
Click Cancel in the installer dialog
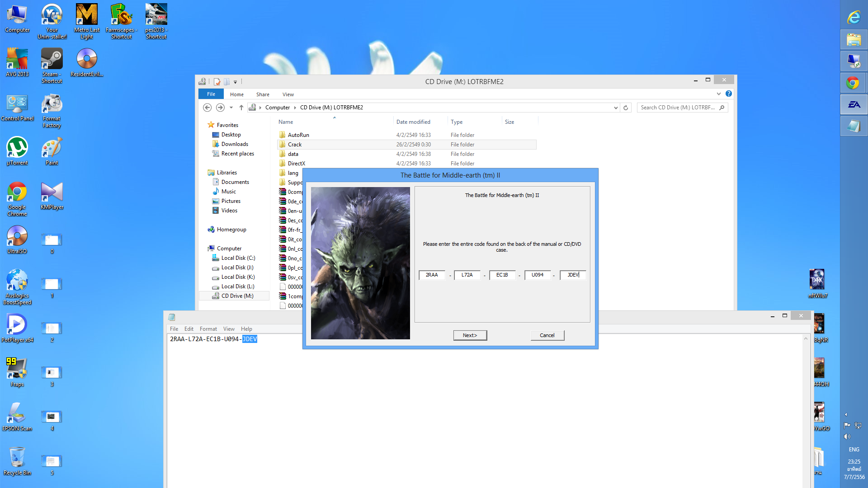pos(547,335)
